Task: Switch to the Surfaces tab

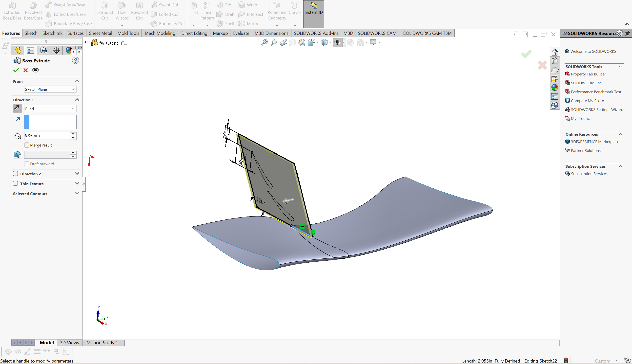Action: (x=75, y=33)
